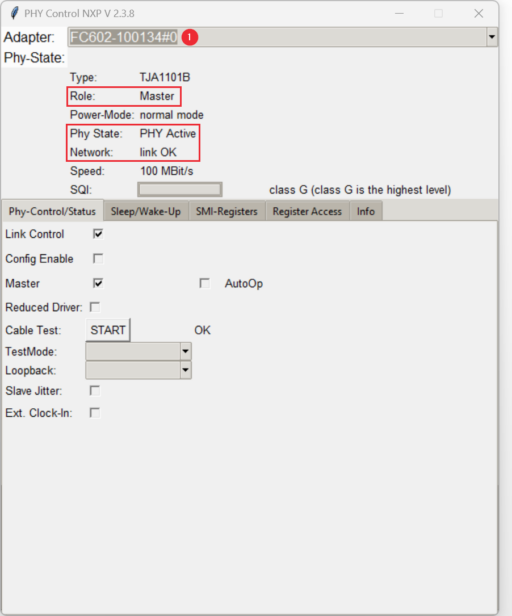The height and width of the screenshot is (616, 512).
Task: Click the 100 MBit/s speed value
Action: pyautogui.click(x=167, y=171)
